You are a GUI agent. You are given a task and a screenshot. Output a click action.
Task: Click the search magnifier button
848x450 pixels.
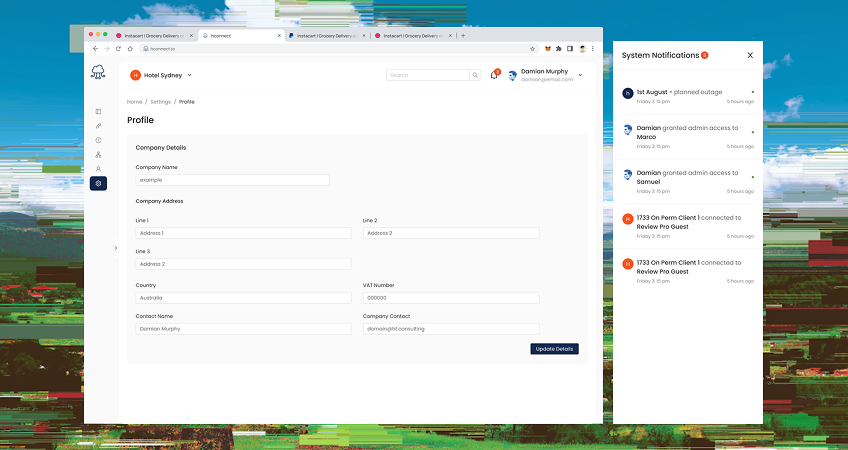[475, 75]
